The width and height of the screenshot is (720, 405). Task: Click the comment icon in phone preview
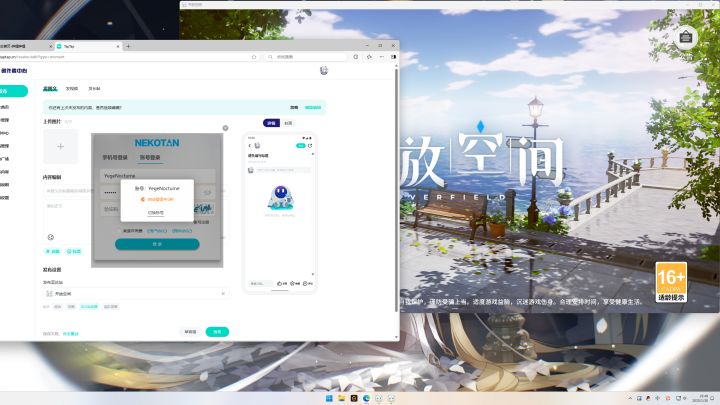[x=305, y=284]
